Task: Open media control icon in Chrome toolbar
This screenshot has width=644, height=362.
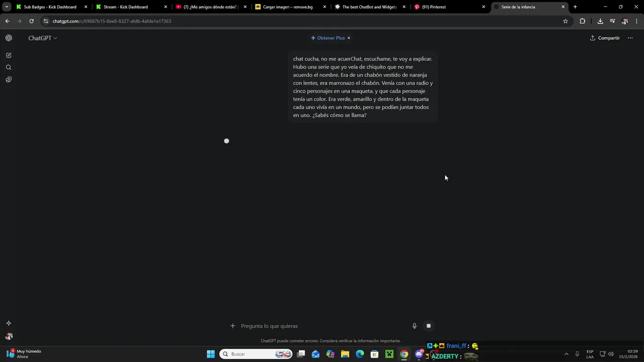Action: click(x=612, y=21)
